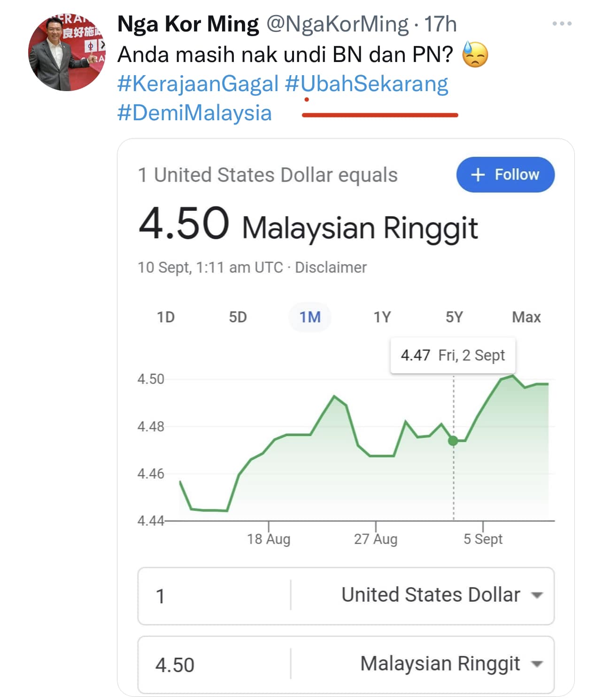Open the @NgaKorMing handle link
The image size is (603, 700).
(x=338, y=24)
